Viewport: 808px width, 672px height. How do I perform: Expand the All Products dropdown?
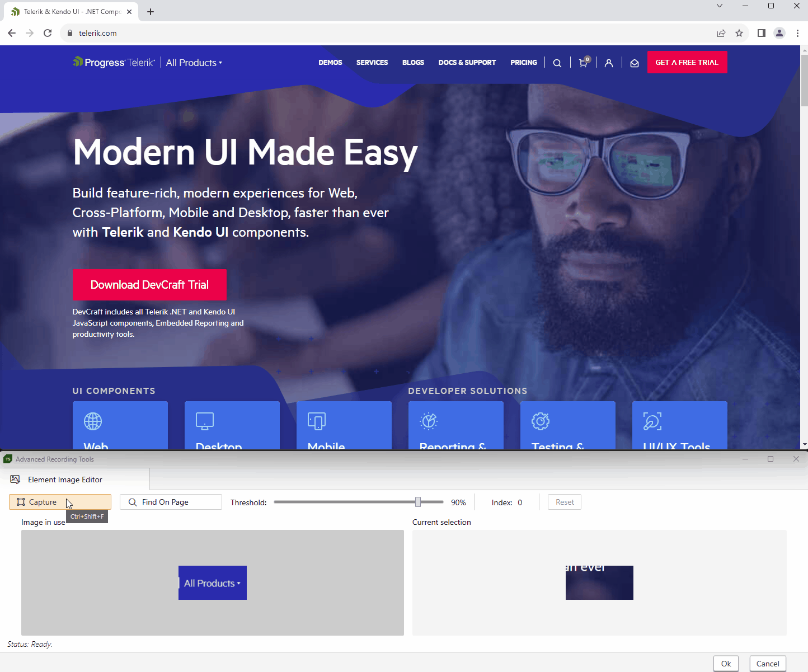[x=194, y=63]
